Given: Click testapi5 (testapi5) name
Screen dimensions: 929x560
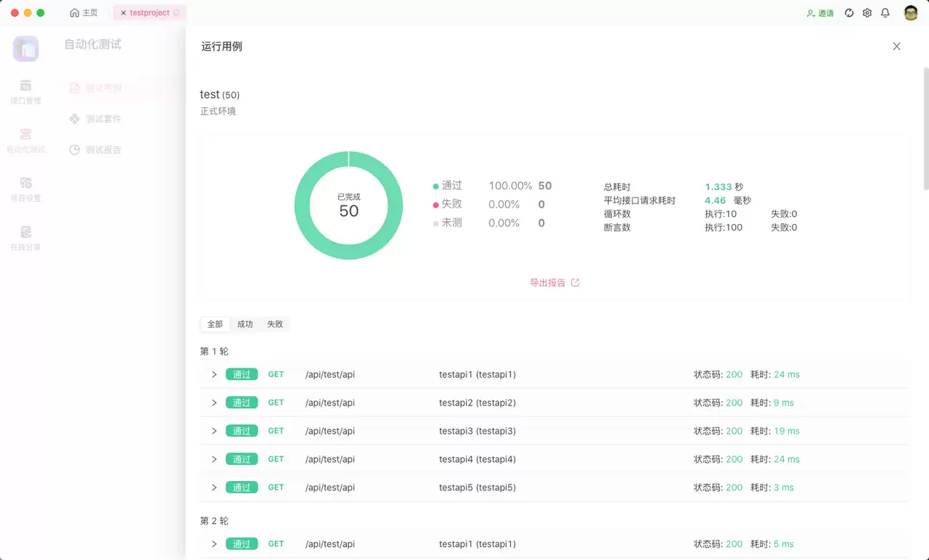Looking at the screenshot, I should click(x=478, y=487).
